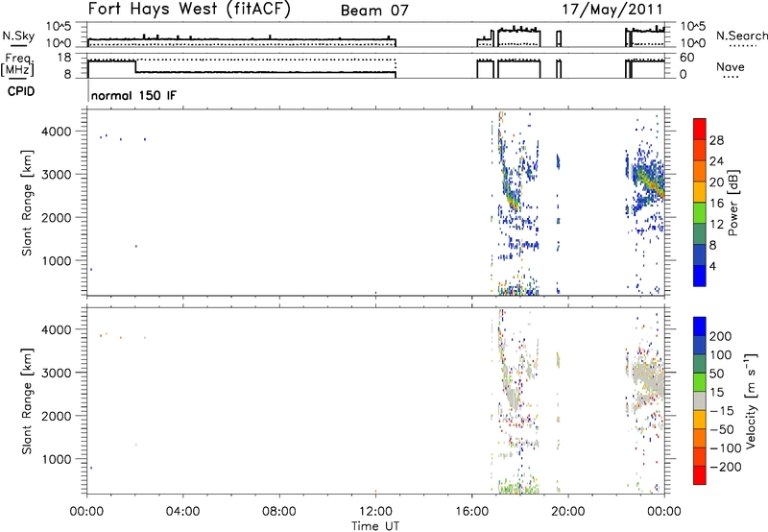Image resolution: width=768 pixels, height=532 pixels.
Task: Click the frequency step down near 02:00 UT
Action: click(135, 66)
